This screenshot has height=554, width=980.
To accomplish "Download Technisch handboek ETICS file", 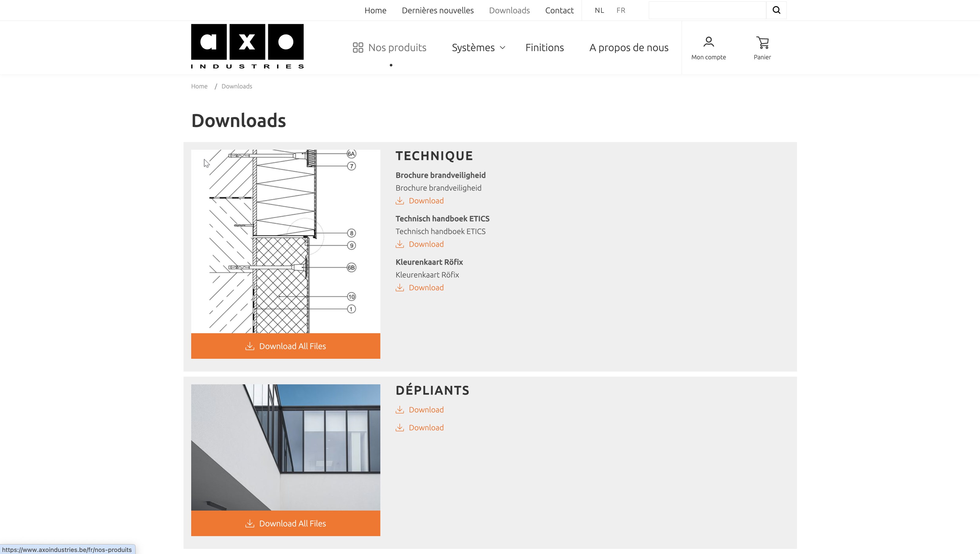I will tap(426, 244).
